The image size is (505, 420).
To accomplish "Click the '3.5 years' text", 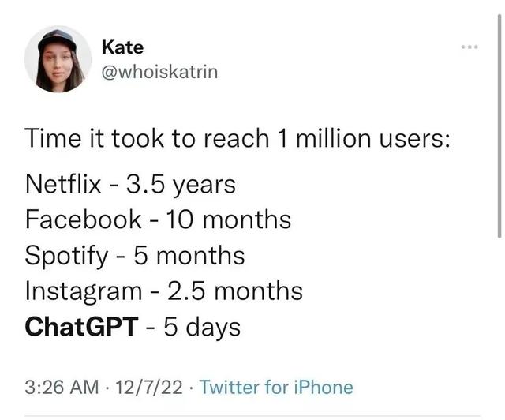I will [x=181, y=186].
